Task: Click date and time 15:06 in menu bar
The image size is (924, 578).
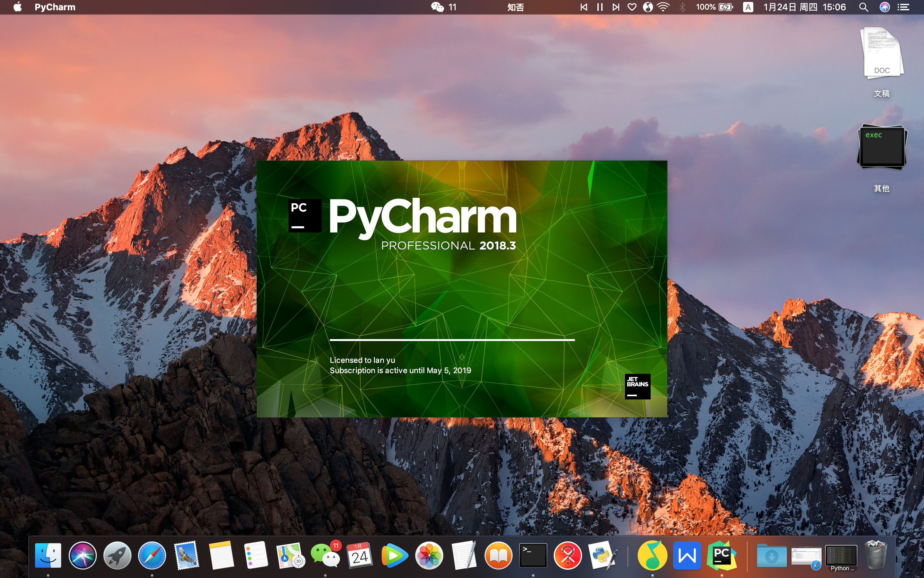Action: point(805,7)
